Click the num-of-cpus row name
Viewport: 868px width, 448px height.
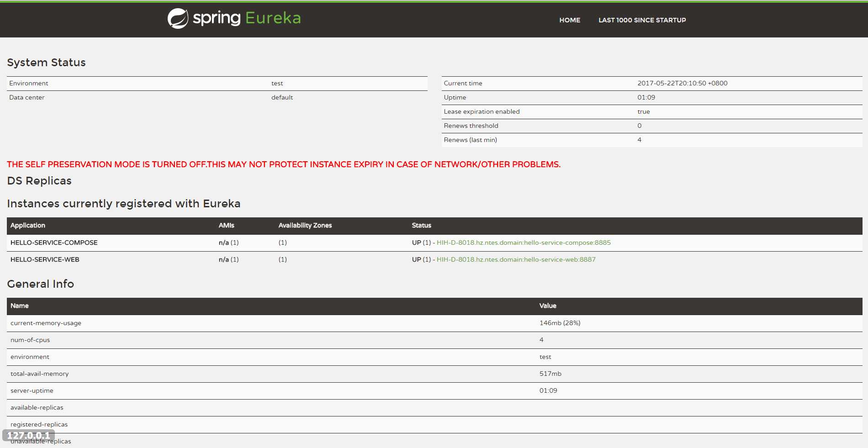coord(30,340)
